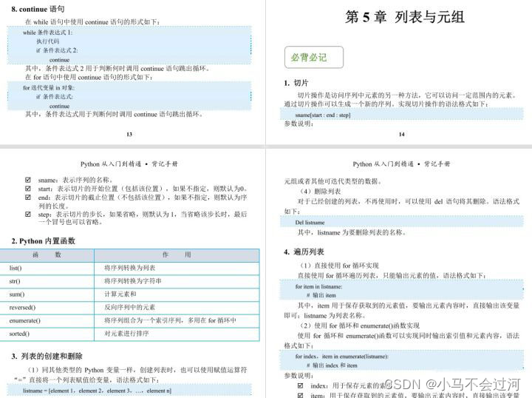The height and width of the screenshot is (398, 532).
Task: Click the 必背必记 green box
Action: [x=314, y=57]
